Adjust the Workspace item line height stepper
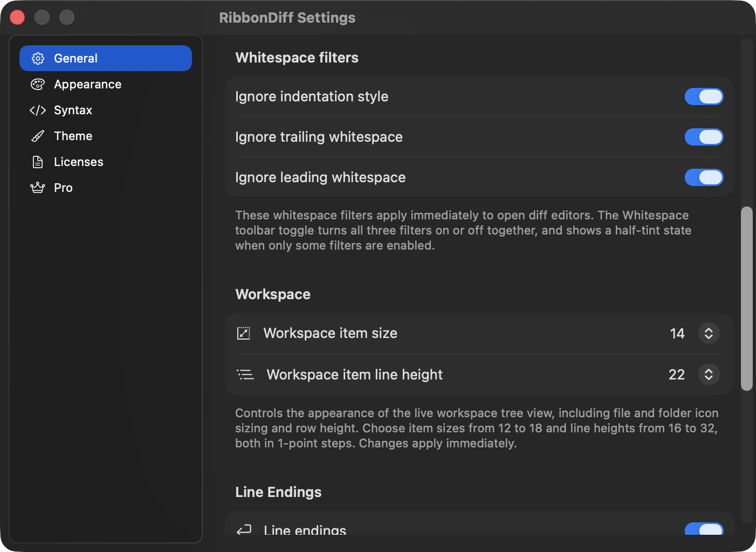Image resolution: width=756 pixels, height=552 pixels. 709,374
